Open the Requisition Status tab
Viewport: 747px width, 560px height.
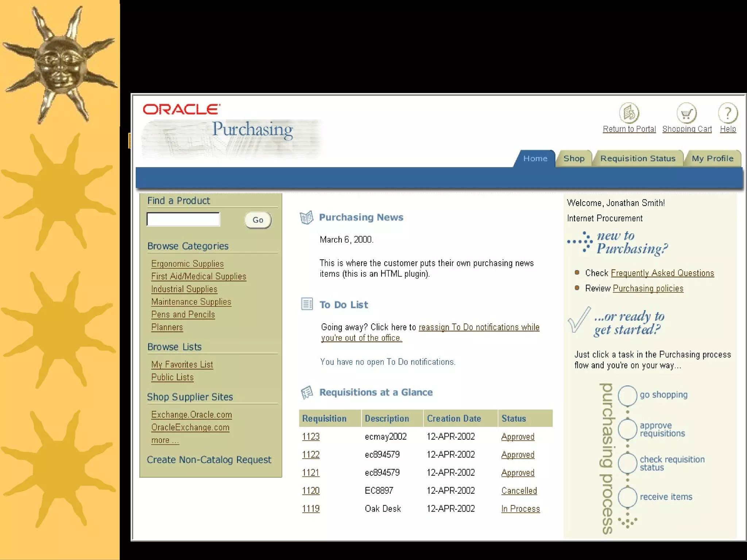638,159
